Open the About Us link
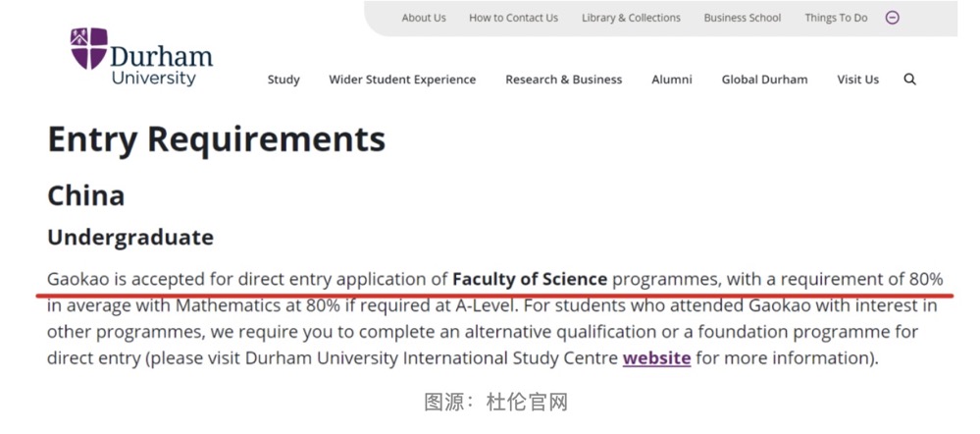 (x=424, y=18)
